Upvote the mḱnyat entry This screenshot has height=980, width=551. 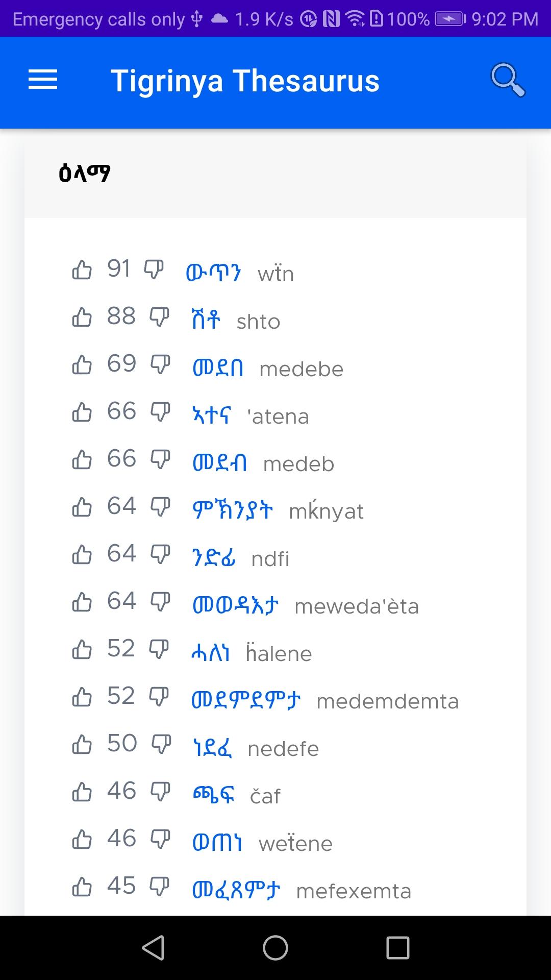pyautogui.click(x=82, y=507)
